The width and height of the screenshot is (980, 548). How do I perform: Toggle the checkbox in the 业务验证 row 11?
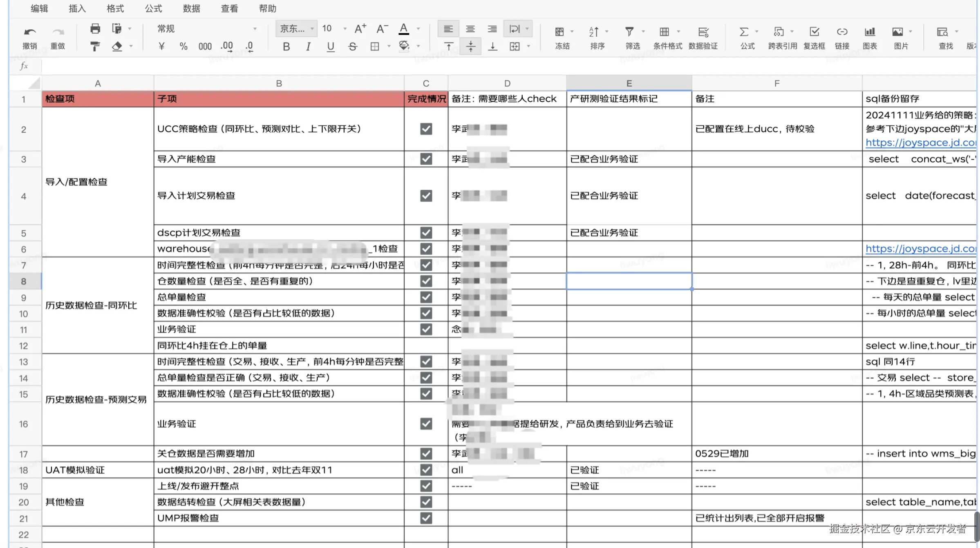426,329
